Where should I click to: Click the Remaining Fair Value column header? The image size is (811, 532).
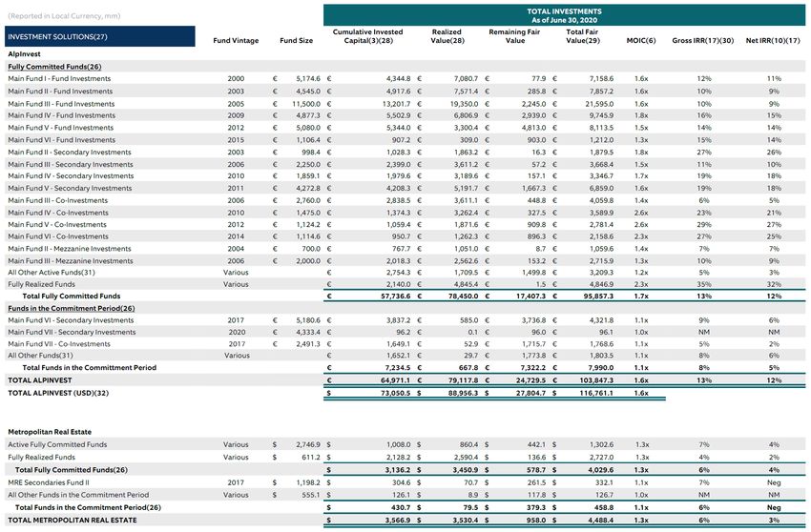tap(514, 36)
